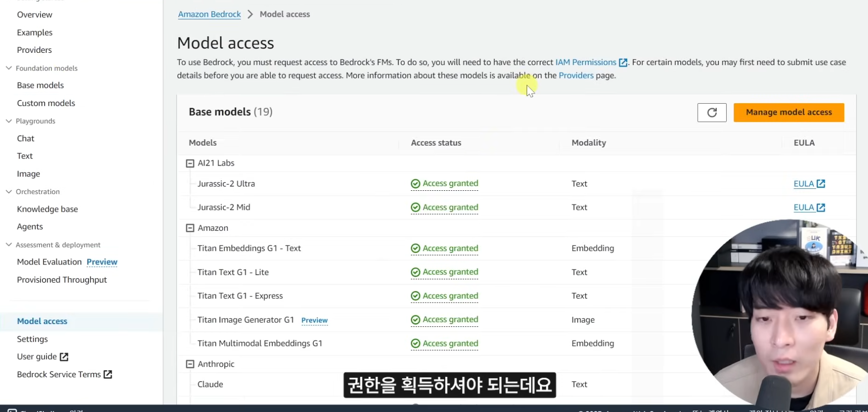The width and height of the screenshot is (868, 412).
Task: Click the external icon beside Jurassic-2 Ultra EULA
Action: (821, 184)
